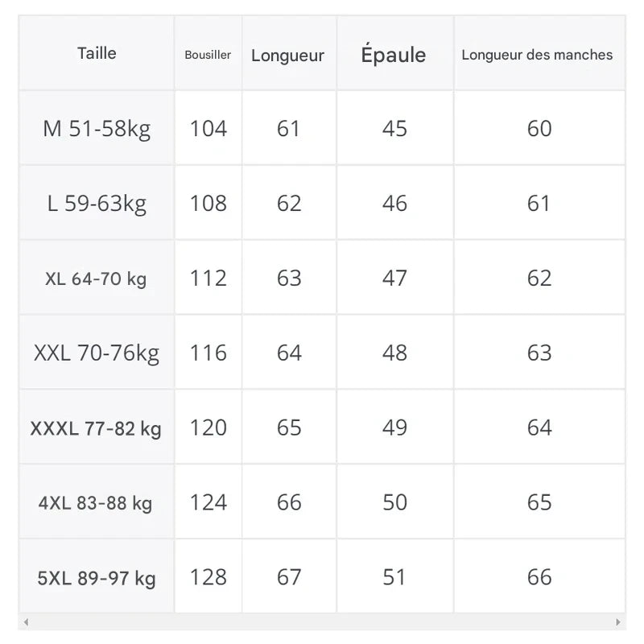The image size is (644, 644).
Task: Select the length value 65 in the XXXL row
Action: click(289, 428)
